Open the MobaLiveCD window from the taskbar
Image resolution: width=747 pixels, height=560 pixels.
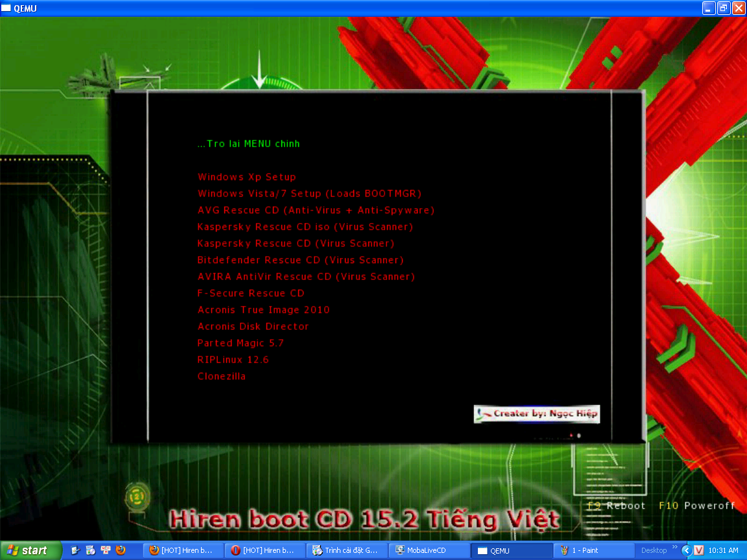428,550
